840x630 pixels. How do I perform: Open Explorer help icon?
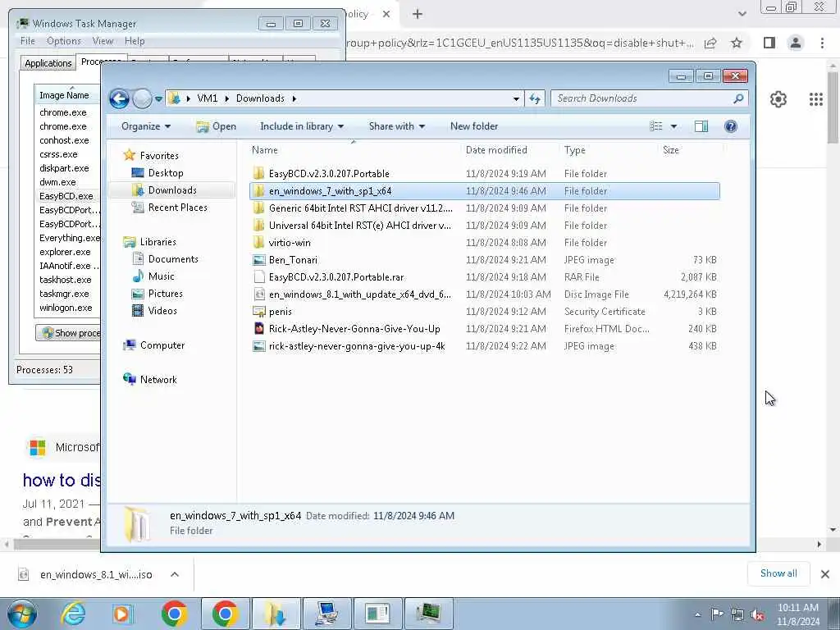coord(730,126)
